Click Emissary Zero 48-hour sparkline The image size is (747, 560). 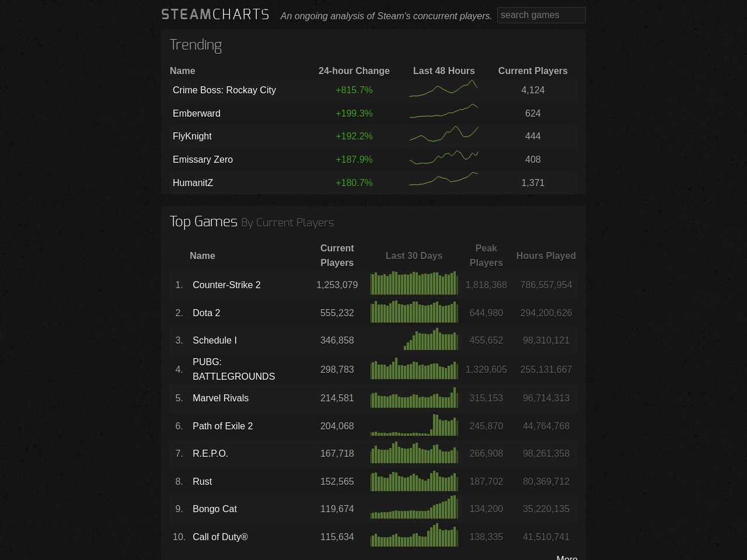point(444,158)
